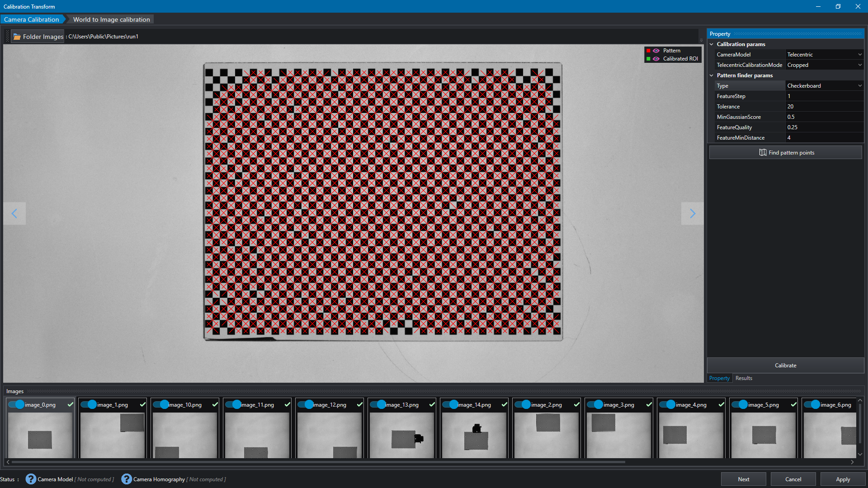Edit the Tolerance value field
This screenshot has width=868, height=488.
pos(824,107)
